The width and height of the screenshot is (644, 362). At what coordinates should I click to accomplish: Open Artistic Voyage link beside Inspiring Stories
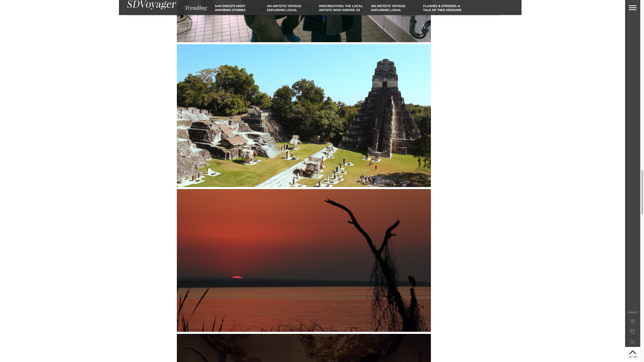284,8
